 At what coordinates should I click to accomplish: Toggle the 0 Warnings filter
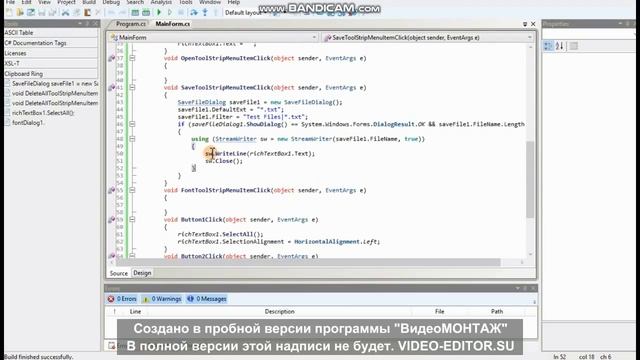pos(162,299)
